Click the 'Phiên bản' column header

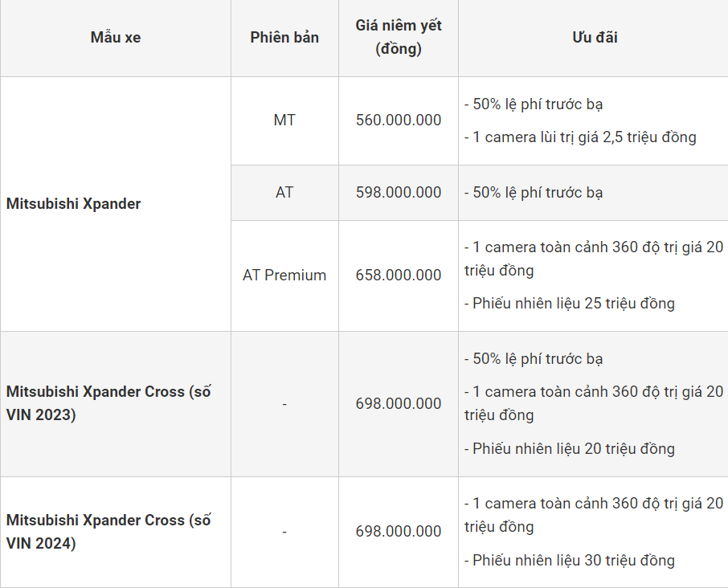click(284, 38)
